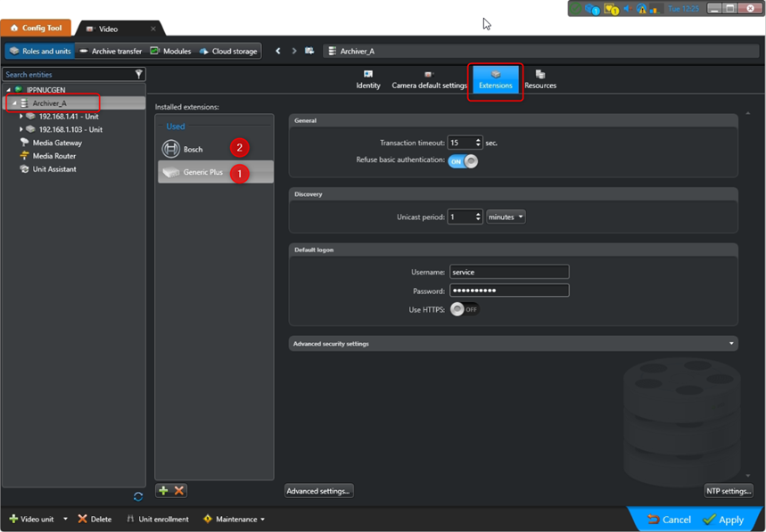Screen dimensions: 766x532
Task: Open the Maintenance menu
Action: click(x=234, y=519)
